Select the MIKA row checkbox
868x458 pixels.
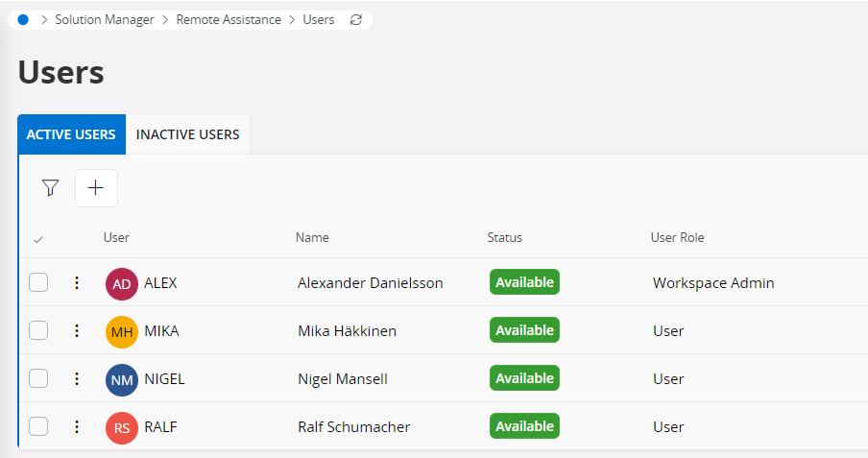(38, 330)
